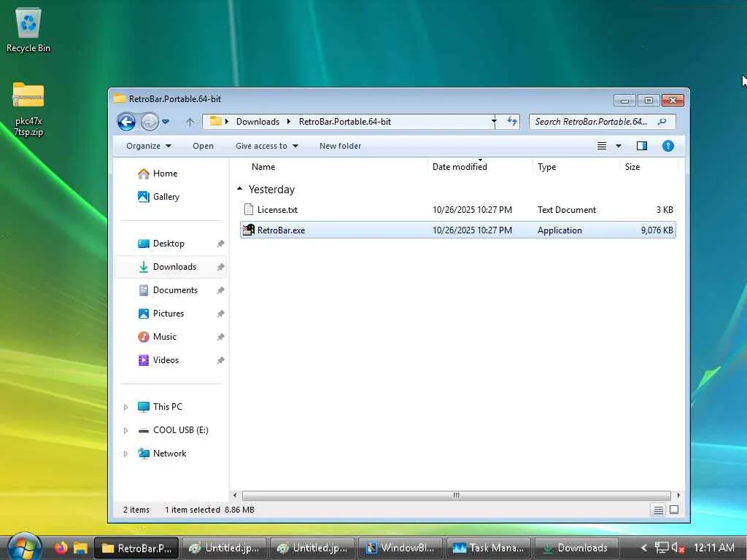Viewport: 747px width, 560px height.
Task: Click the greyed Forward navigation arrow
Action: 149,122
